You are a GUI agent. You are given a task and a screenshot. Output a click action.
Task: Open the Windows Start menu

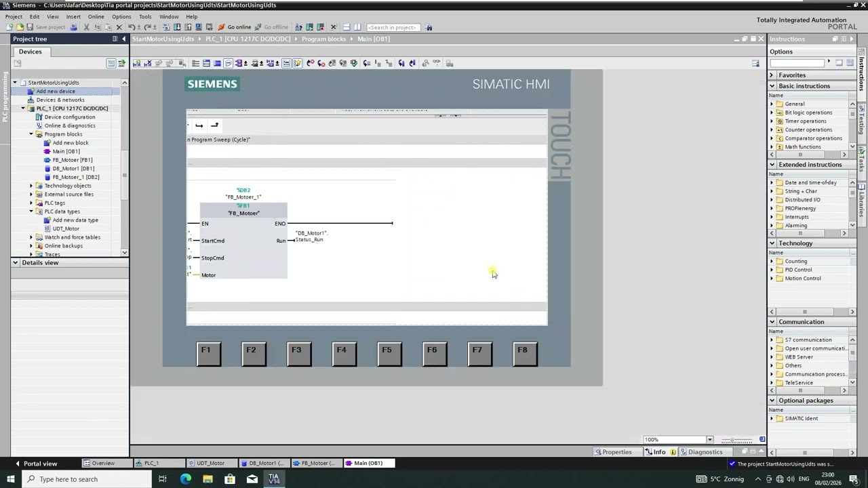pyautogui.click(x=11, y=479)
